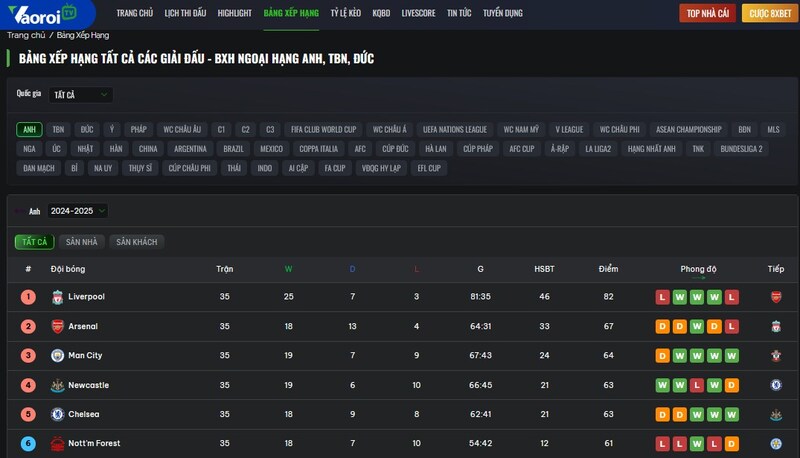Click last form badge L in Arsenal row
This screenshot has height=458, width=800.
[732, 326]
